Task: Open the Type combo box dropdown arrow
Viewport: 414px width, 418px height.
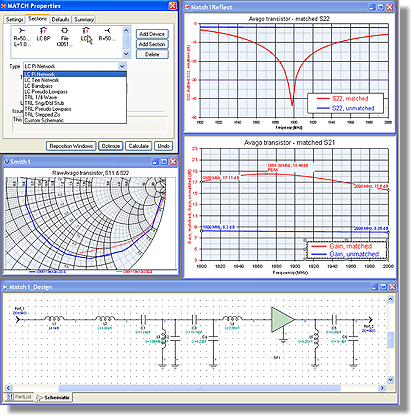Action: coord(122,66)
